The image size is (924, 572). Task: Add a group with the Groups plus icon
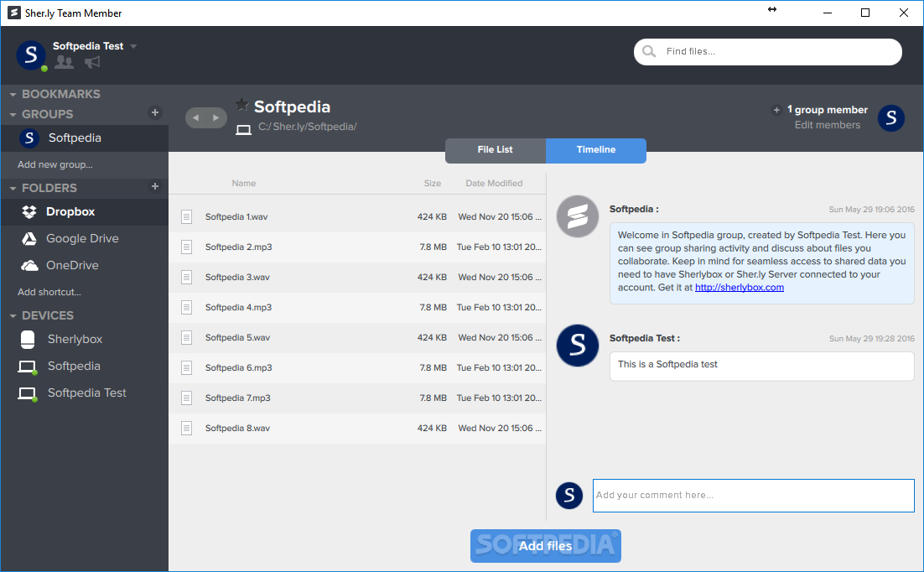(155, 112)
